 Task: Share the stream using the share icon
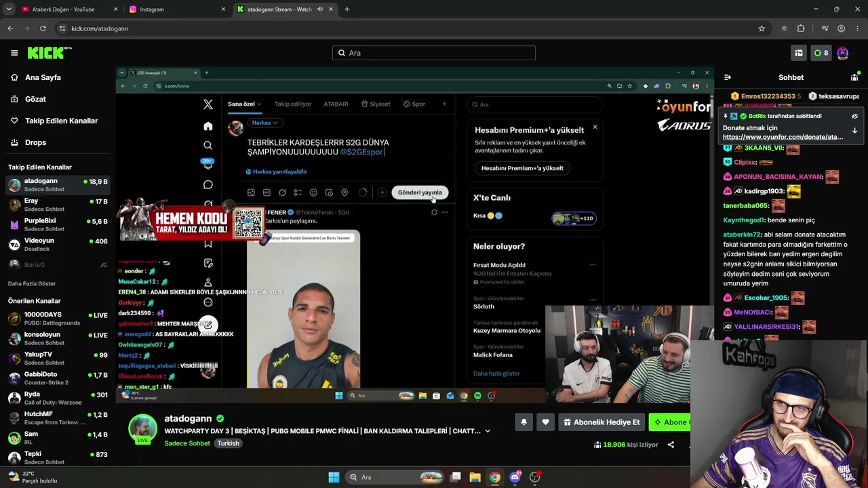click(671, 445)
